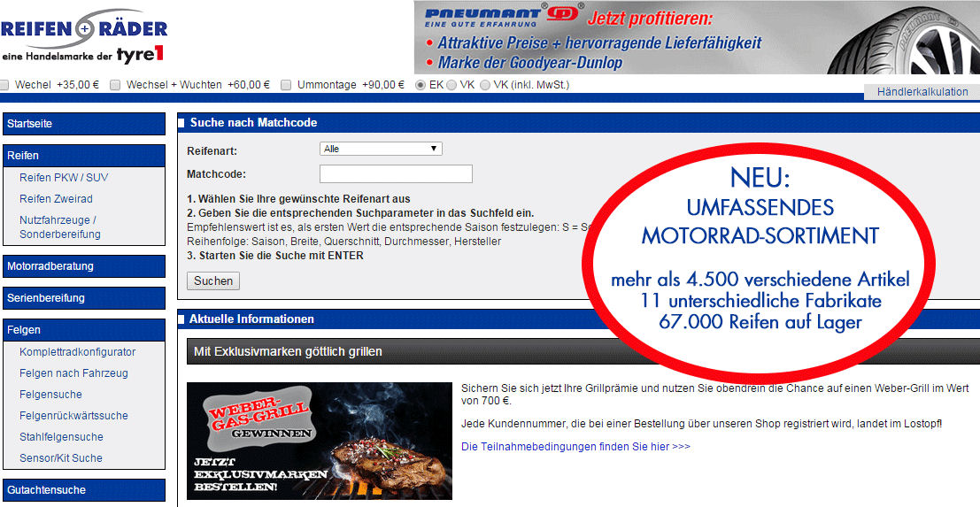Image resolution: width=980 pixels, height=507 pixels.
Task: Follow the Teilnahmebedingungen finden Sie hier link
Action: coord(575,447)
